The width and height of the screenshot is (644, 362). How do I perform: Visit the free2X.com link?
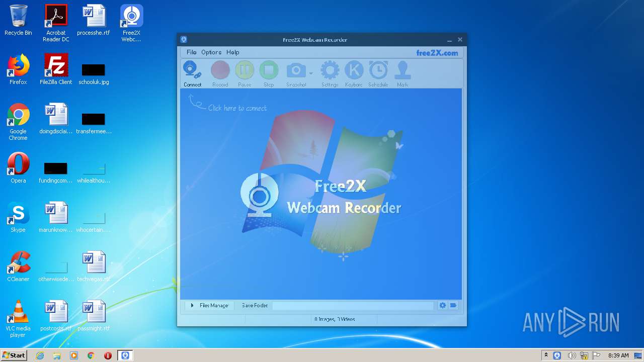pos(437,53)
